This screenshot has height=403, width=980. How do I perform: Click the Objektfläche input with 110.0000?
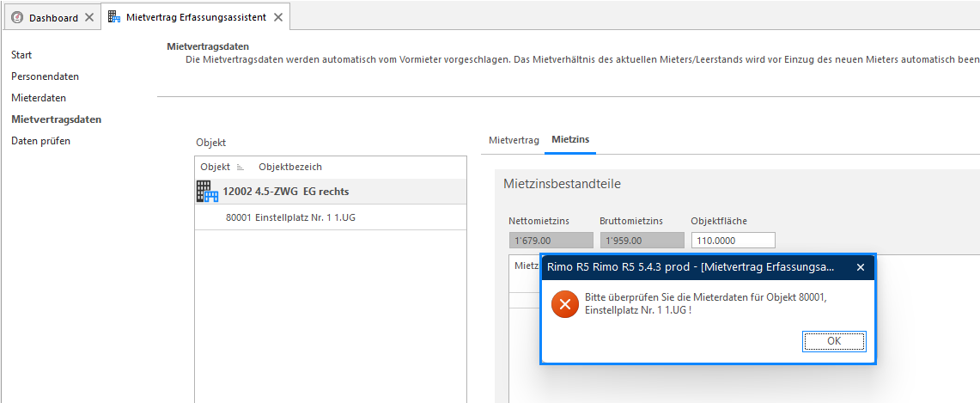[733, 240]
